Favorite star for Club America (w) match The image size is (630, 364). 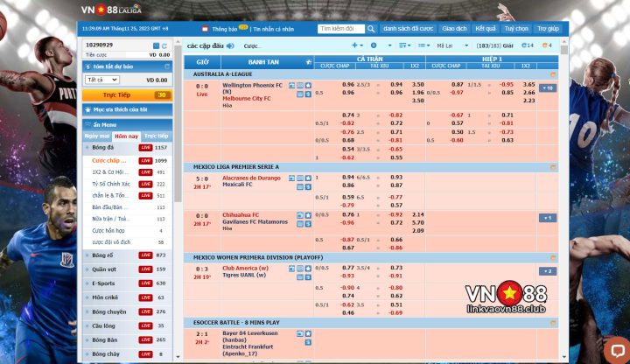[308, 269]
